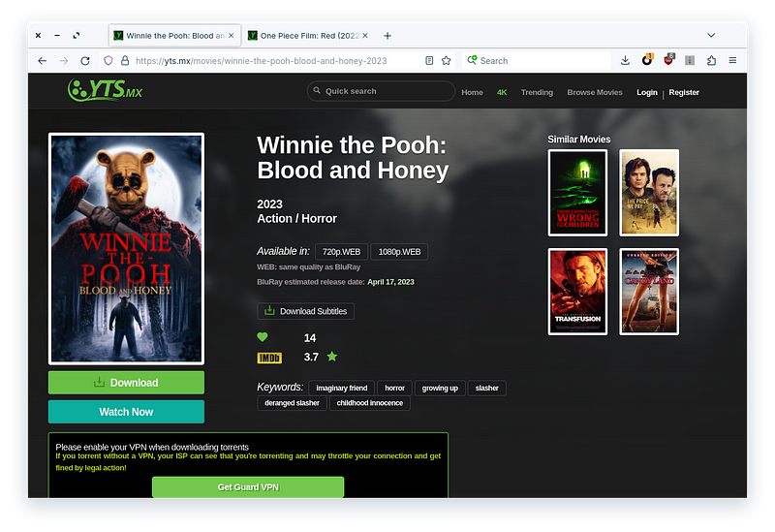Open There's Something Wrong with the Children poster
Screen dimensions: 775x532
coord(577,193)
